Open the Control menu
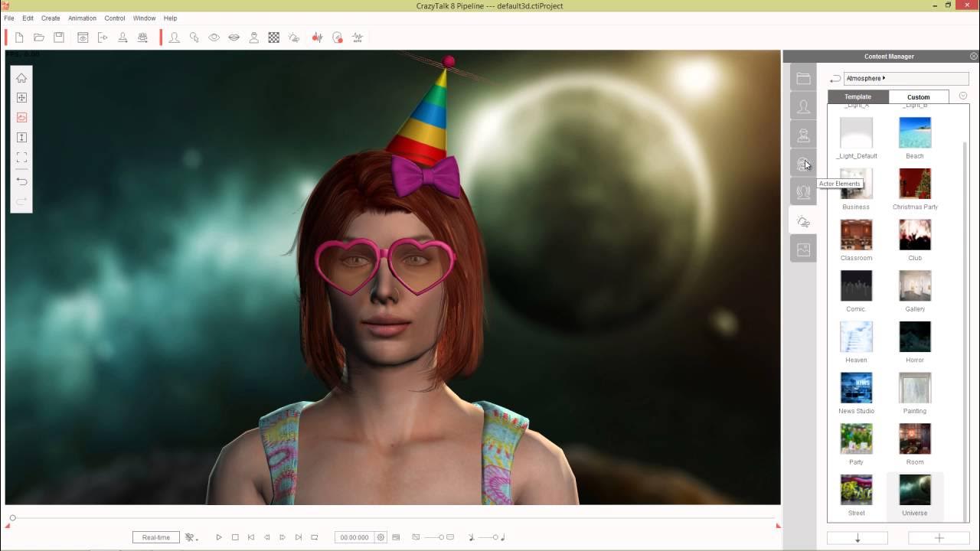This screenshot has height=551, width=980. click(115, 18)
